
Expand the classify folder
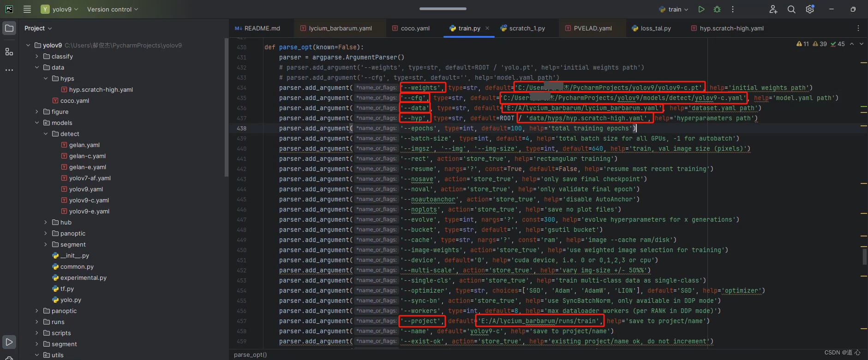[x=37, y=56]
